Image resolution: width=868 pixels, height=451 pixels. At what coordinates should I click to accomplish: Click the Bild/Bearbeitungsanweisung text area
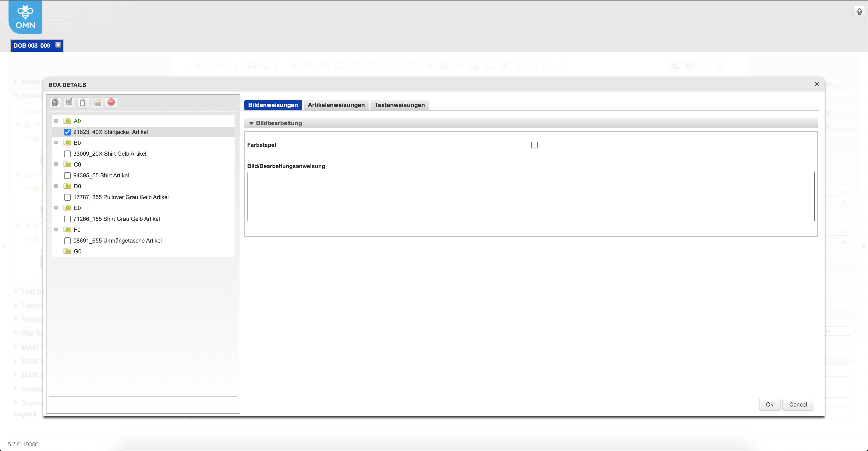[531, 196]
